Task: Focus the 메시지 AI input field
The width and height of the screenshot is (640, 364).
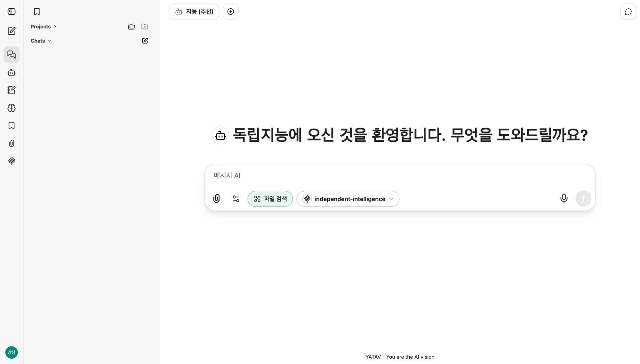Action: point(400,176)
